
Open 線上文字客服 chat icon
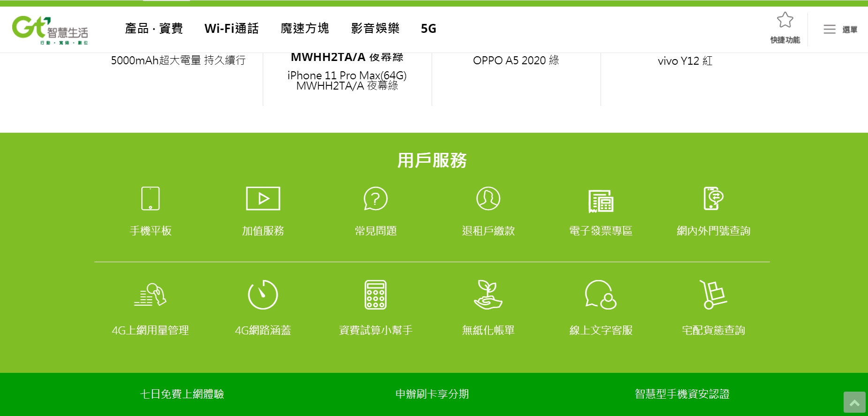click(601, 295)
